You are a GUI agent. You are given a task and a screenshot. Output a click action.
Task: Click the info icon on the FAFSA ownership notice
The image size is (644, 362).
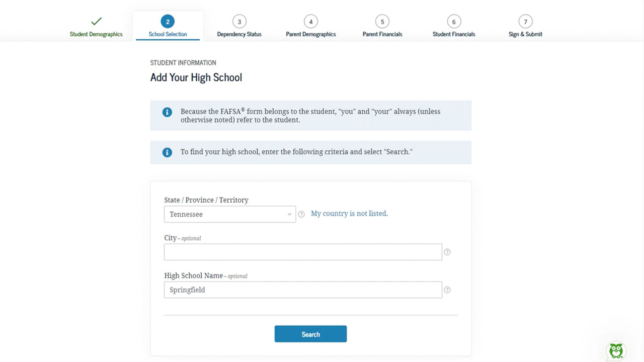[167, 112]
